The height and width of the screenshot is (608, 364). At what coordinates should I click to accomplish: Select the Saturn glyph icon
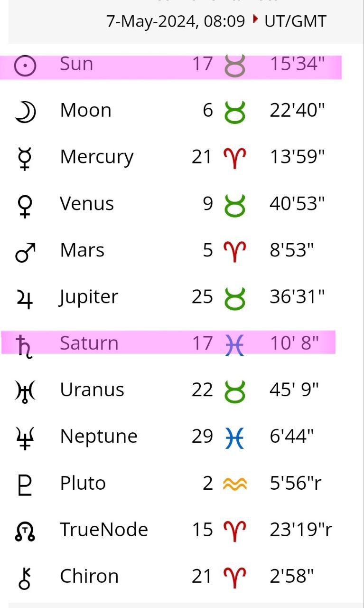[x=23, y=345]
